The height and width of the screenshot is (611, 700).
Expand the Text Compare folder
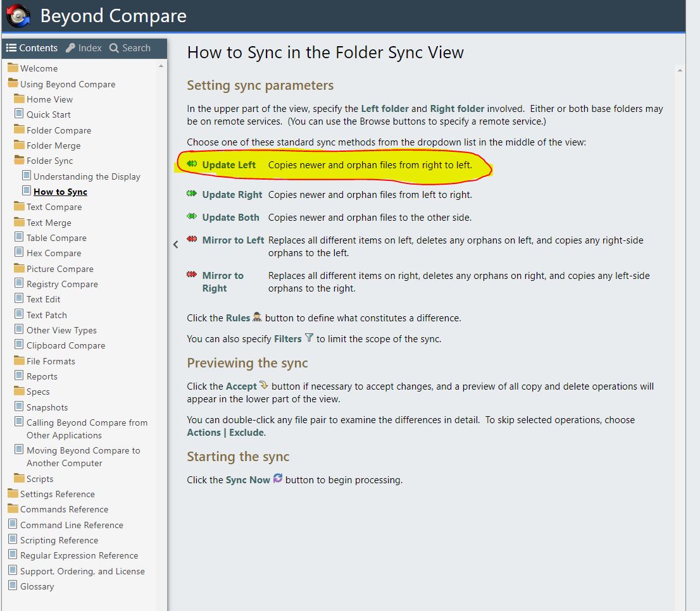tap(47, 207)
